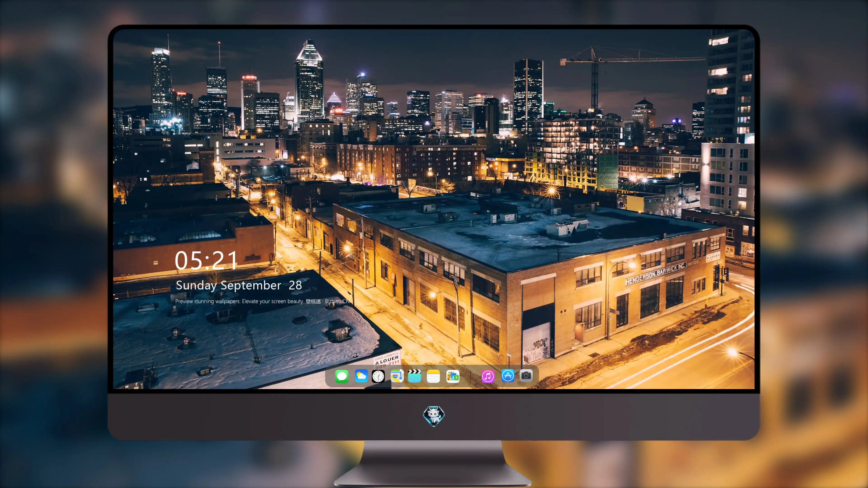Screen dimensions: 868x488
Task: Open the App Store icon
Action: (x=508, y=375)
